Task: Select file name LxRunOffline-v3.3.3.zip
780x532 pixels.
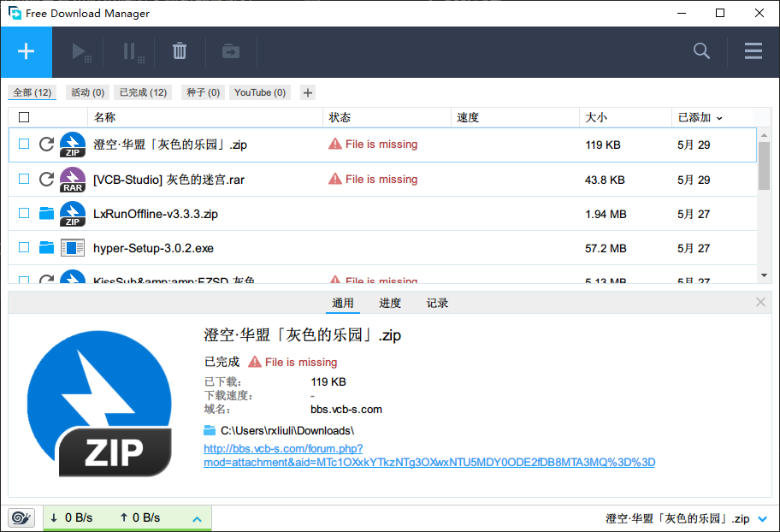Action: coord(156,214)
